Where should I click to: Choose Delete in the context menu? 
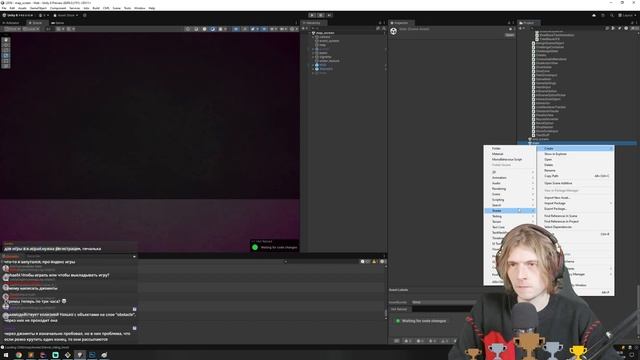(575, 165)
